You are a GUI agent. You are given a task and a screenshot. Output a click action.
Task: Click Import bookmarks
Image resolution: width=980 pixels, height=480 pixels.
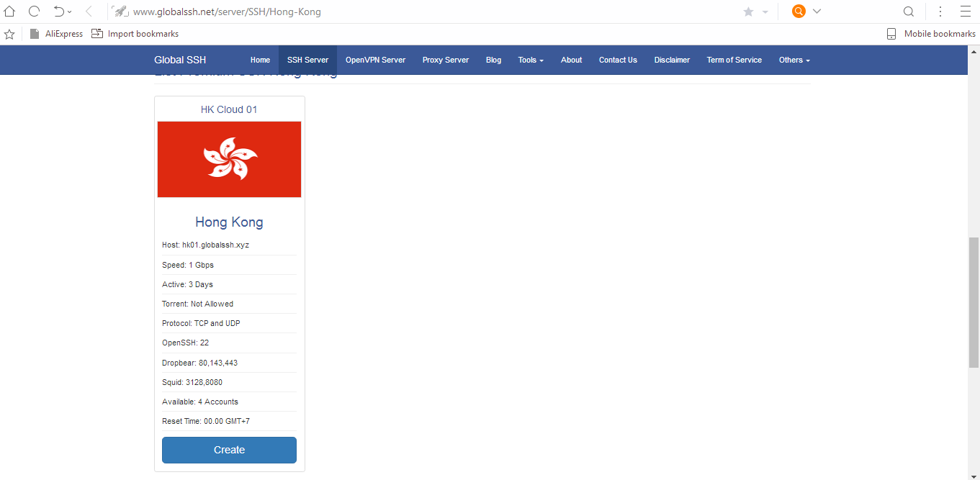135,34
